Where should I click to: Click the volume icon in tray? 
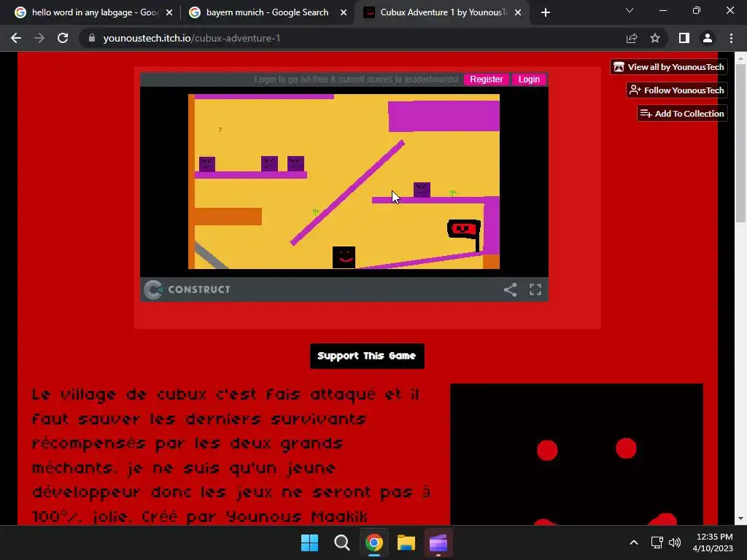click(675, 542)
